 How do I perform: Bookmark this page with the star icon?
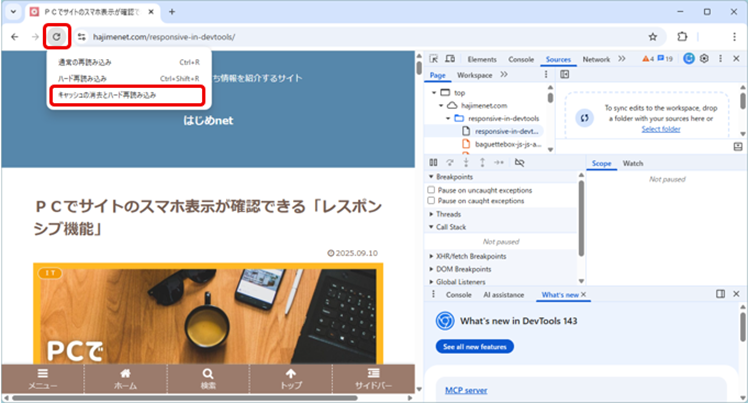pyautogui.click(x=653, y=36)
